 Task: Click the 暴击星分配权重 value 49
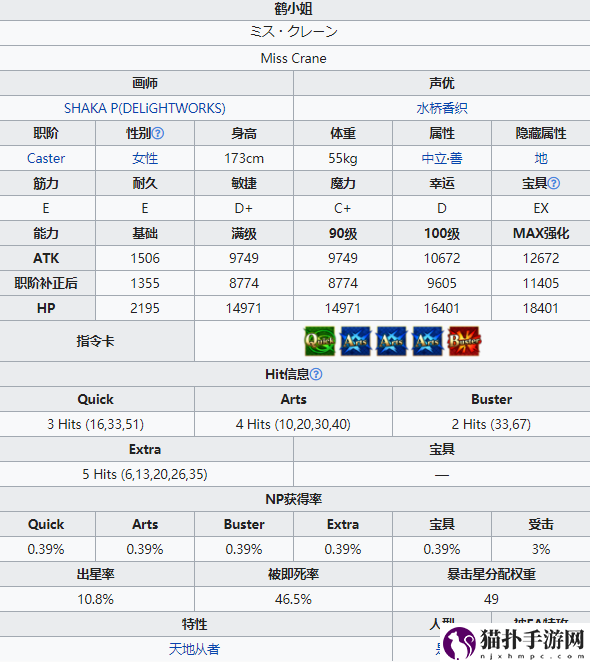coord(491,599)
